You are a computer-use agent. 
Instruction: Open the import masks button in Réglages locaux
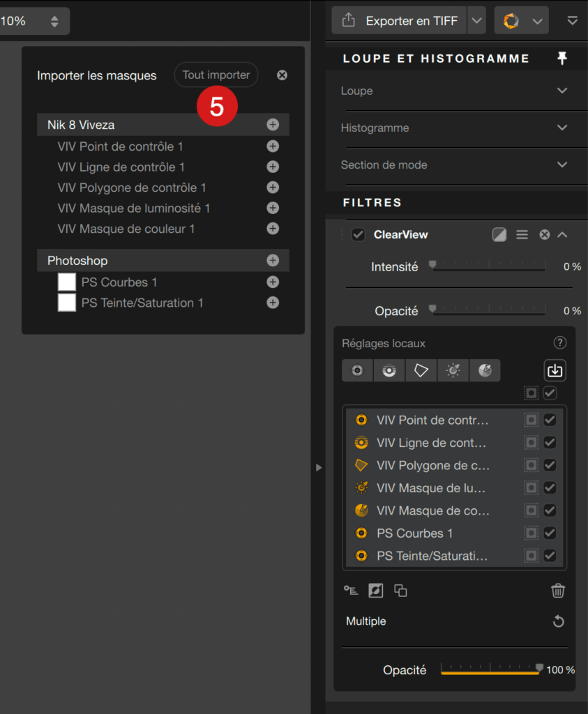pos(555,370)
